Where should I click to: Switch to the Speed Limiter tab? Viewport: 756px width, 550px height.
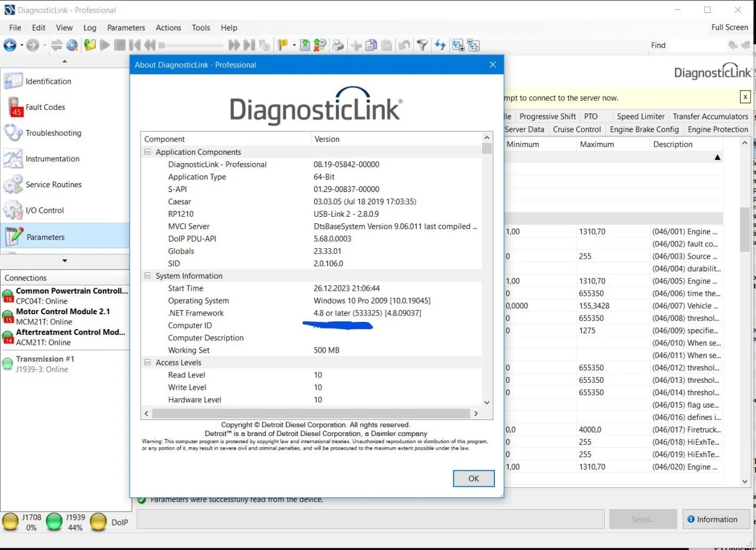click(640, 116)
